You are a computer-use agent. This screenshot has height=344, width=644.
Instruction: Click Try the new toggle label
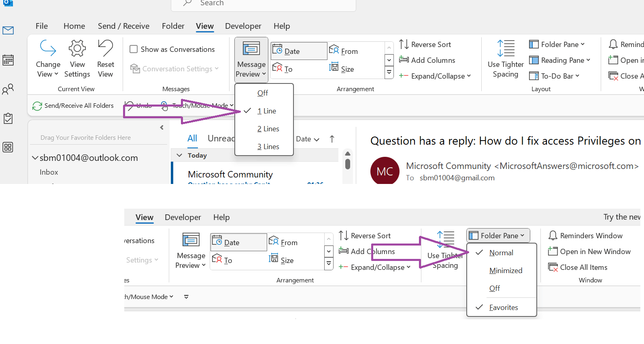pos(622,217)
